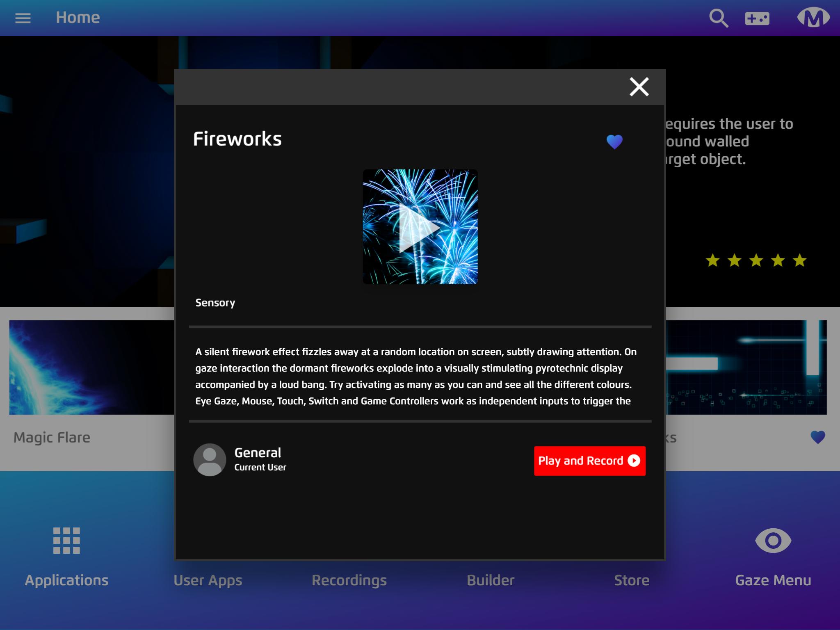840x630 pixels.
Task: Click the M logo in the top bar
Action: click(813, 18)
